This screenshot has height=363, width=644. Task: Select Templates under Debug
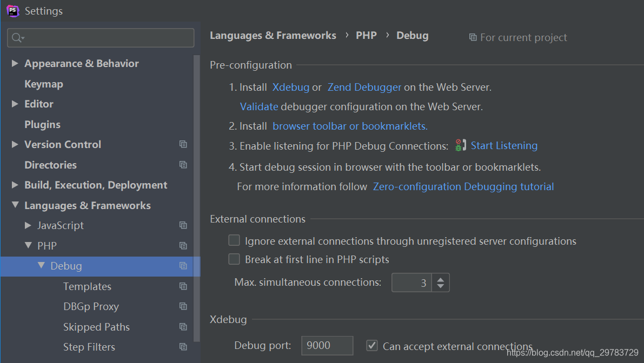[x=87, y=286]
